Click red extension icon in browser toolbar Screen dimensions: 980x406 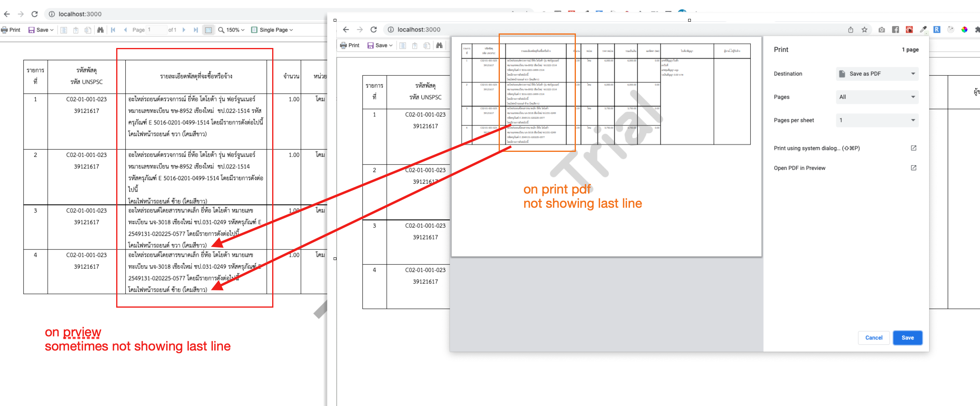(x=909, y=30)
